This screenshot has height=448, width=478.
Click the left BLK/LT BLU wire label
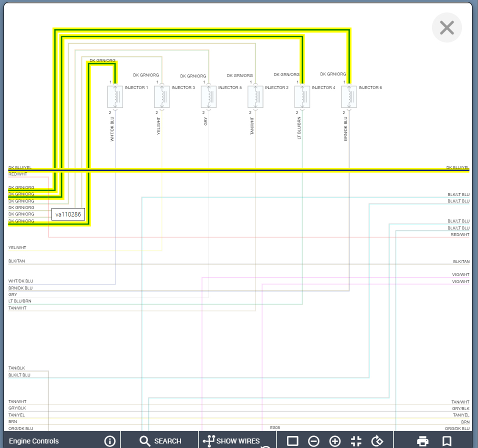pyautogui.click(x=19, y=375)
